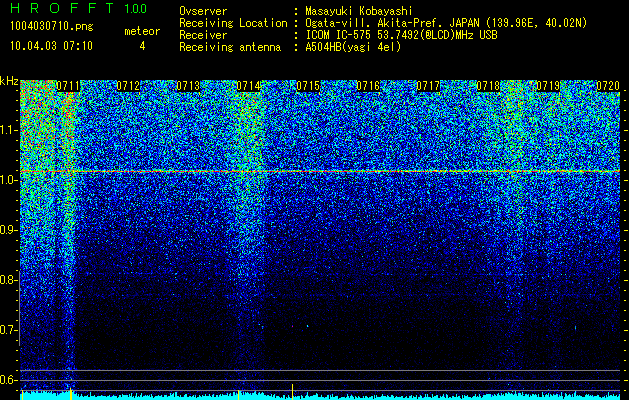Click the observer name Masayuki Kobayashi

(359, 11)
